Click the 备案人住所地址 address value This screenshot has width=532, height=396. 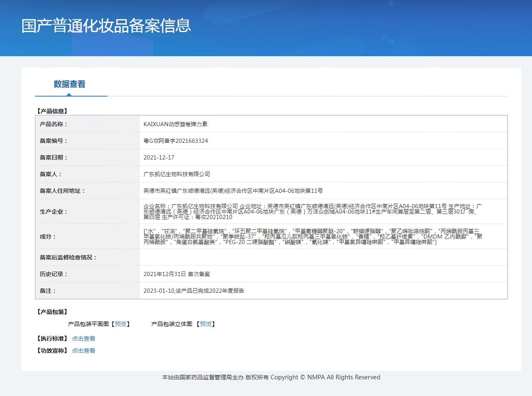tap(233, 191)
